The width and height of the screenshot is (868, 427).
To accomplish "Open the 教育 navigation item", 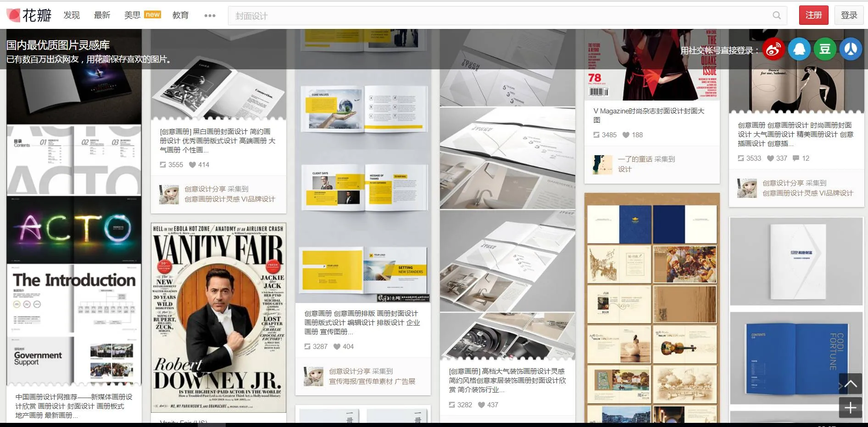I will [x=180, y=15].
